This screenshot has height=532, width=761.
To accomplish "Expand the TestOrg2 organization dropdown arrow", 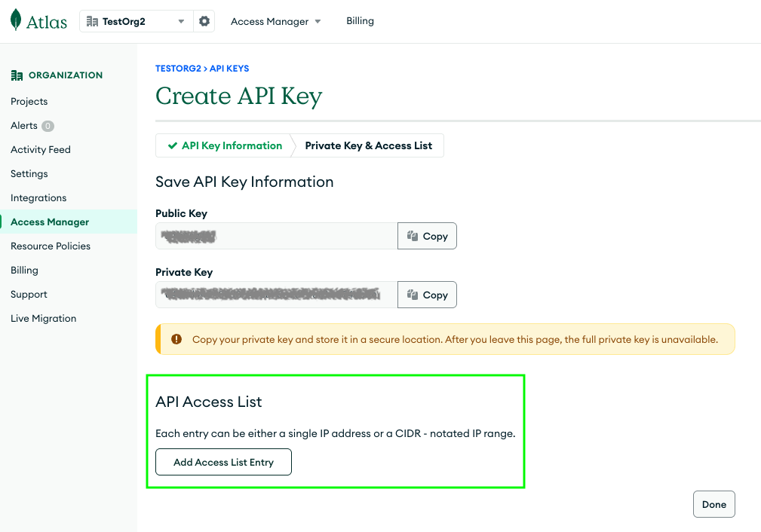I will 181,21.
